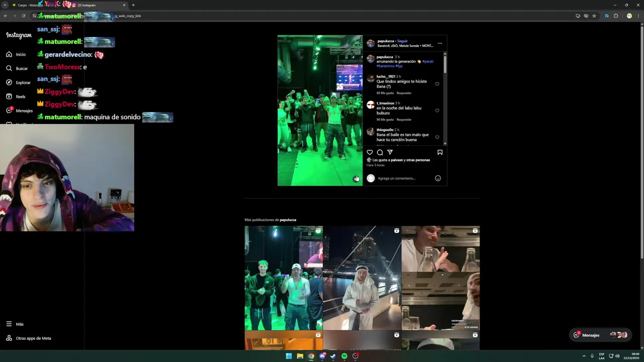Open the Más hamburger menu
Image resolution: width=644 pixels, height=362 pixels.
coord(9,324)
